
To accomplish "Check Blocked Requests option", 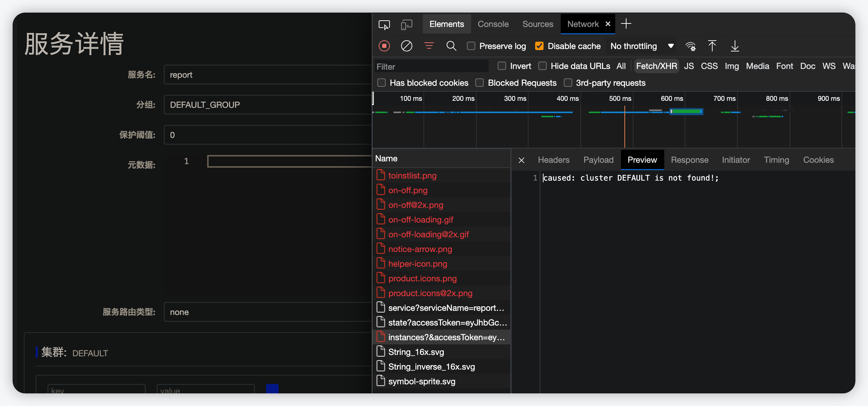I will coord(479,83).
